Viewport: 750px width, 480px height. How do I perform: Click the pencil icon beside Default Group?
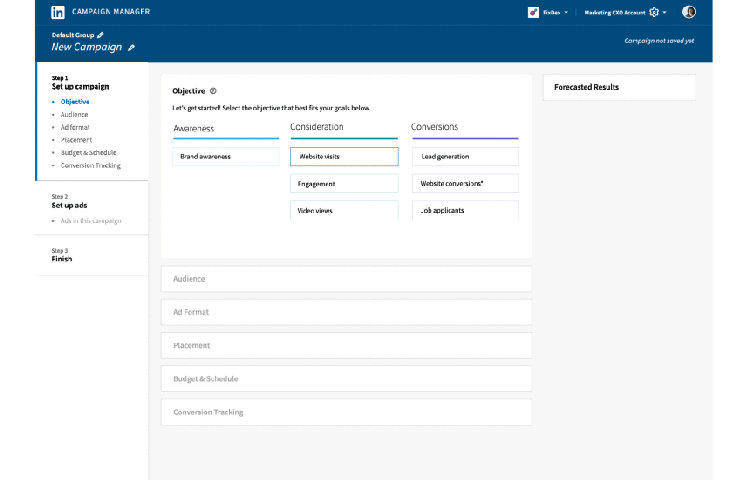100,35
